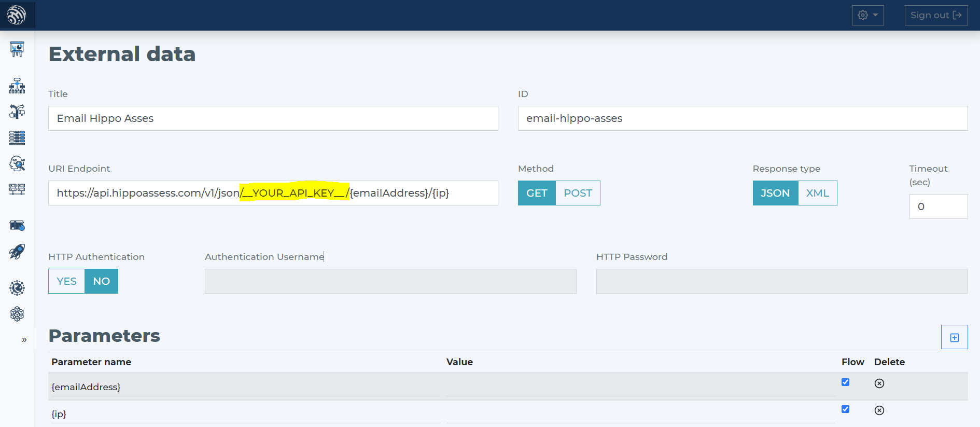This screenshot has height=427, width=980.
Task: Open the connected servers icon
Action: (x=17, y=189)
